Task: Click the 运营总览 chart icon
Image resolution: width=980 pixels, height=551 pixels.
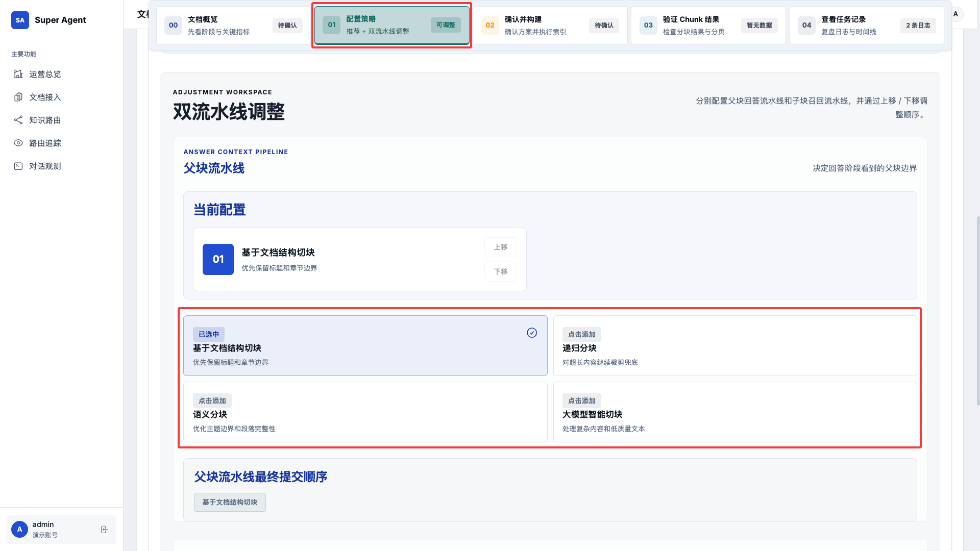Action: click(18, 74)
